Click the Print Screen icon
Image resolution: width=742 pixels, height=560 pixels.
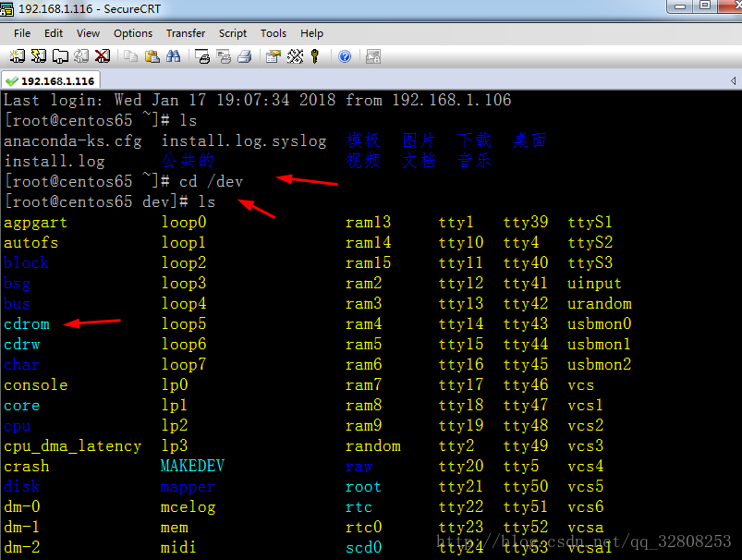(202, 56)
